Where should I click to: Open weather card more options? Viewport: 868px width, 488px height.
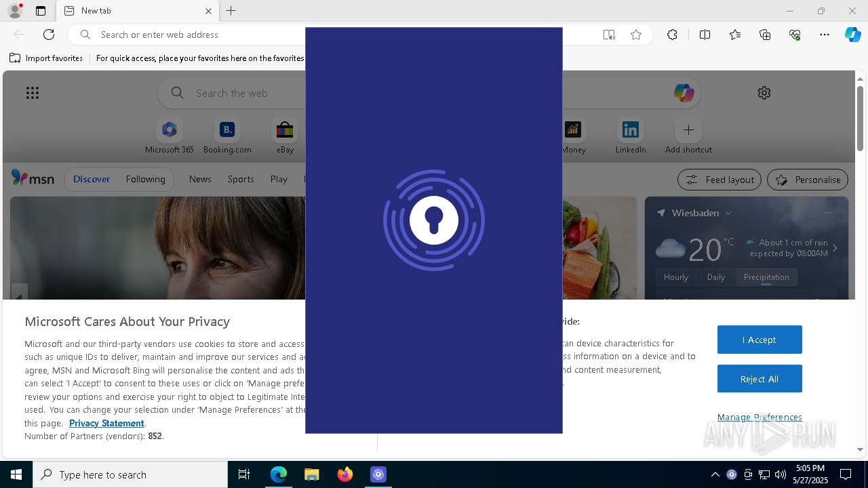pos(827,213)
